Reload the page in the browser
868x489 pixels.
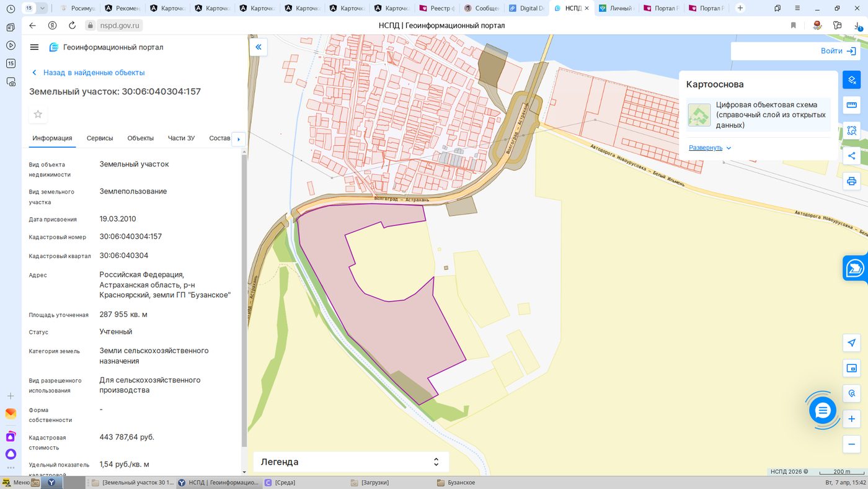point(72,25)
